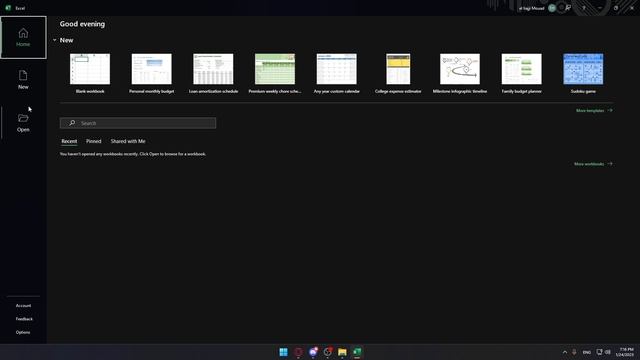
Task: Select the Premium weekly chore schedule template
Action: coord(275,73)
